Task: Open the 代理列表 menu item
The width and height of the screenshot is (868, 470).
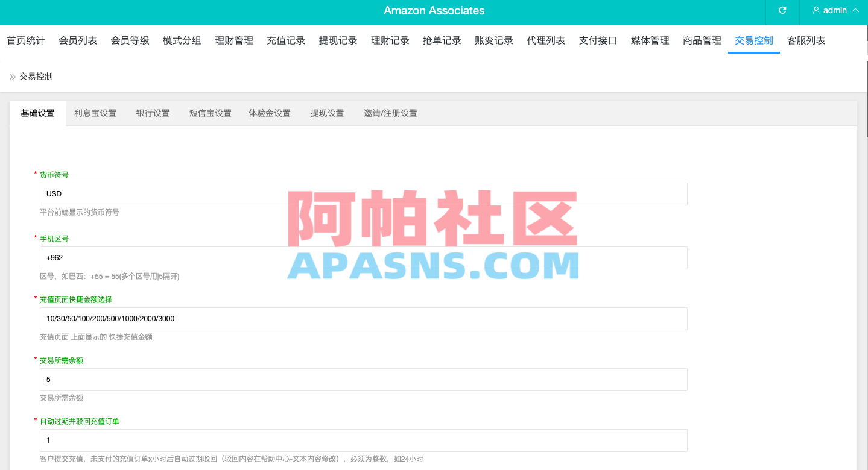Action: coord(546,40)
